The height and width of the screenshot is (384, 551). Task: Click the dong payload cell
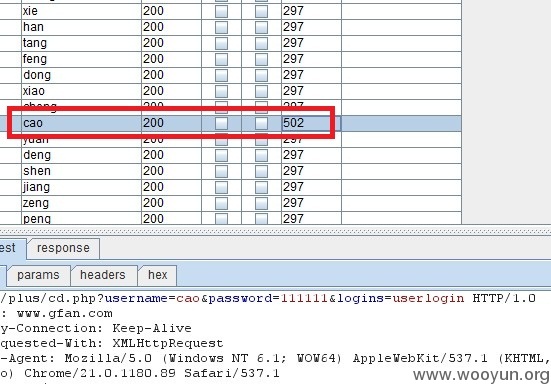[x=81, y=75]
